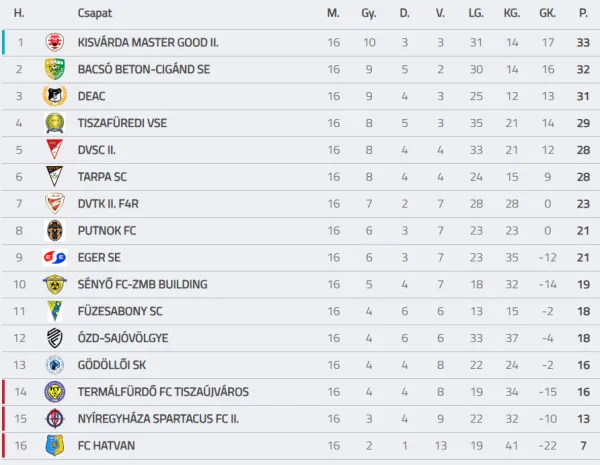Click the Eger SE team logo
Screen dimensions: 600x465
[x=54, y=257]
